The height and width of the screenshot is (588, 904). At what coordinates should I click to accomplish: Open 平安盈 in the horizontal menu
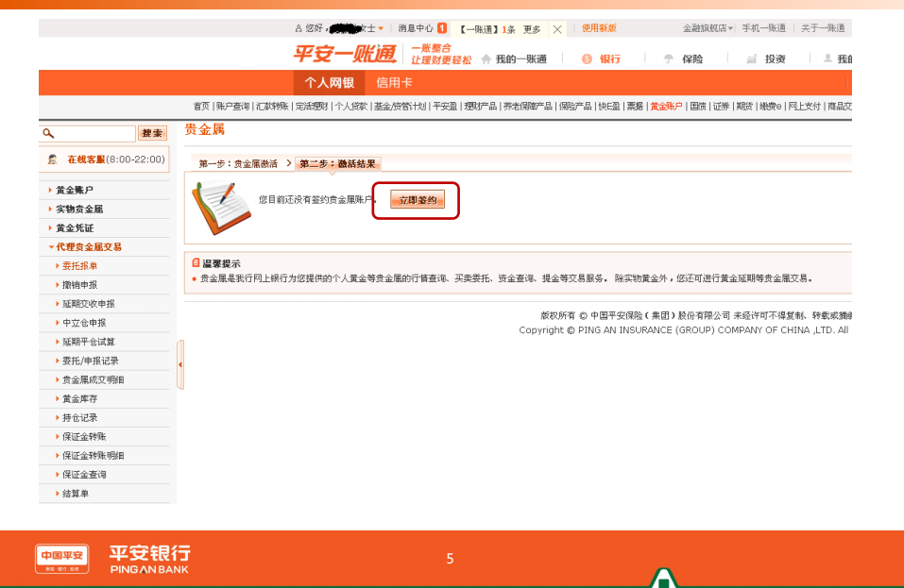point(445,106)
